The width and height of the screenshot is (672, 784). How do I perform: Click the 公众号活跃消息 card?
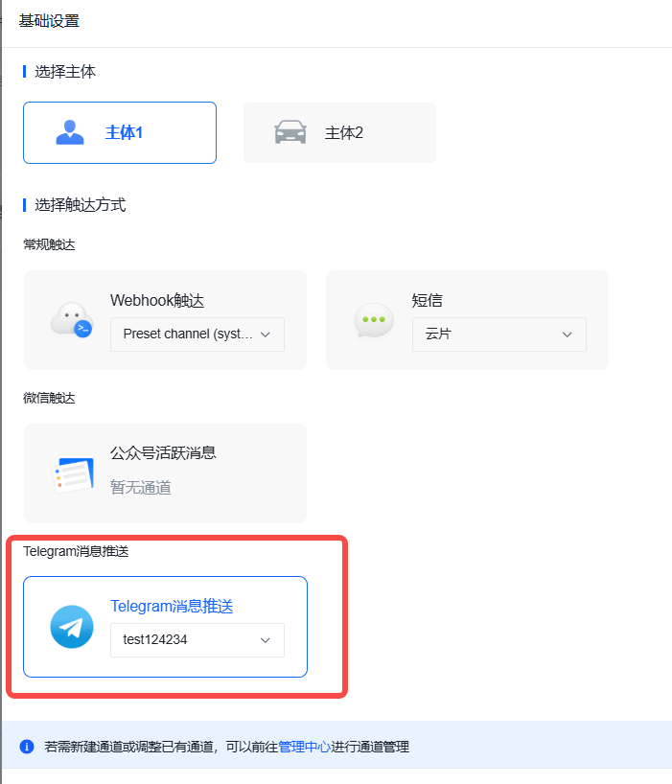pos(165,473)
